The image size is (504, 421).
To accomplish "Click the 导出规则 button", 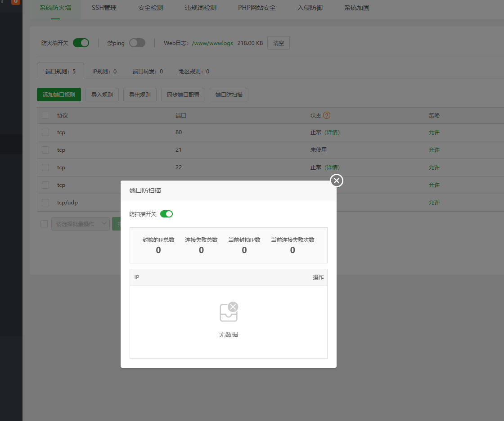I will (140, 95).
